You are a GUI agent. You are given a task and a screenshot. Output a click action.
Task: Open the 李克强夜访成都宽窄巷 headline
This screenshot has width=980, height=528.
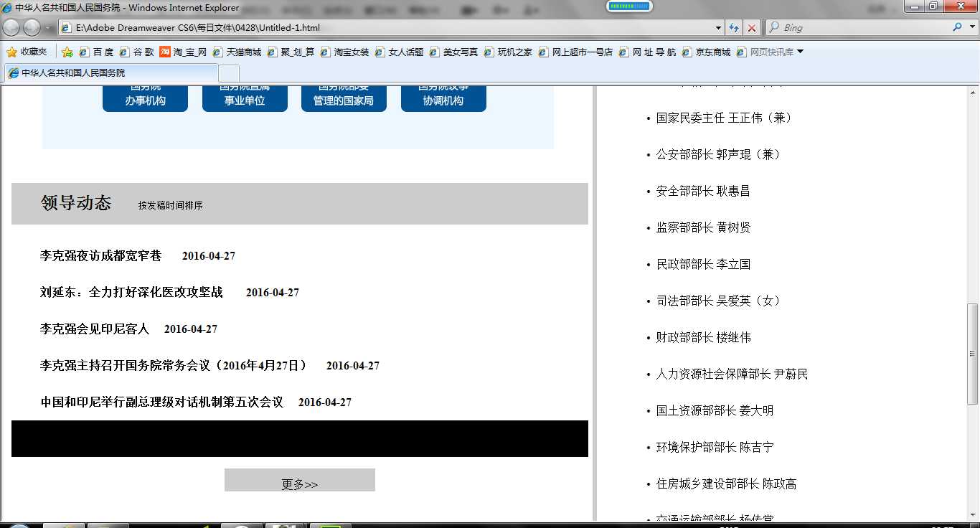[x=101, y=255]
